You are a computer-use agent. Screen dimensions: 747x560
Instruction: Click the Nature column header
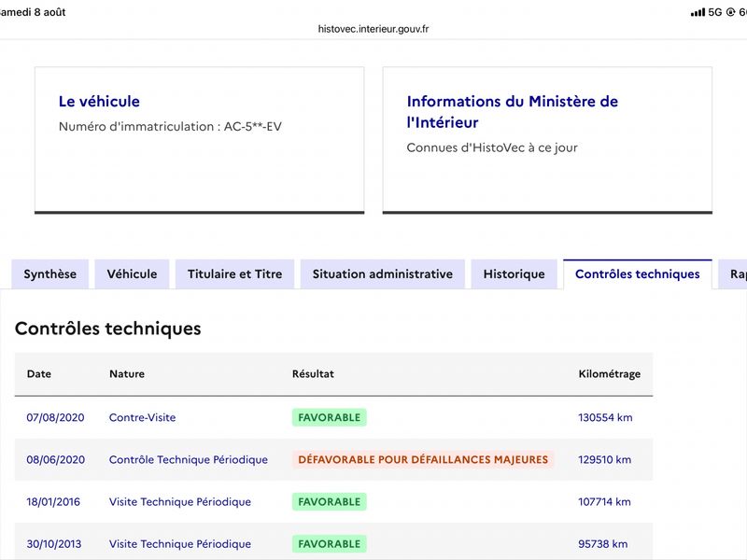pos(127,374)
